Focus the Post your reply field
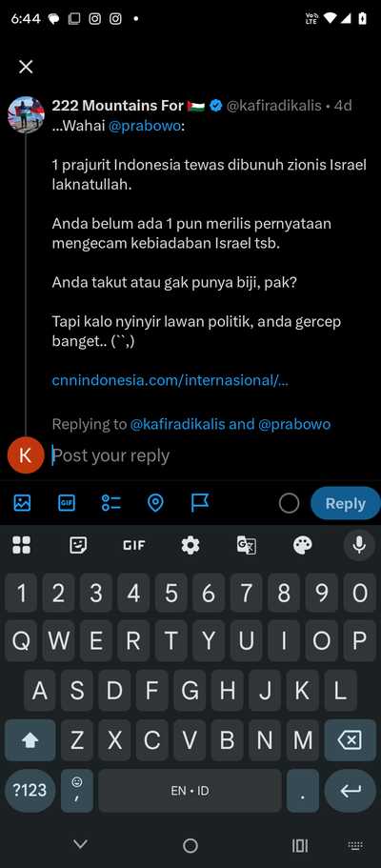The width and height of the screenshot is (381, 868). 211,455
